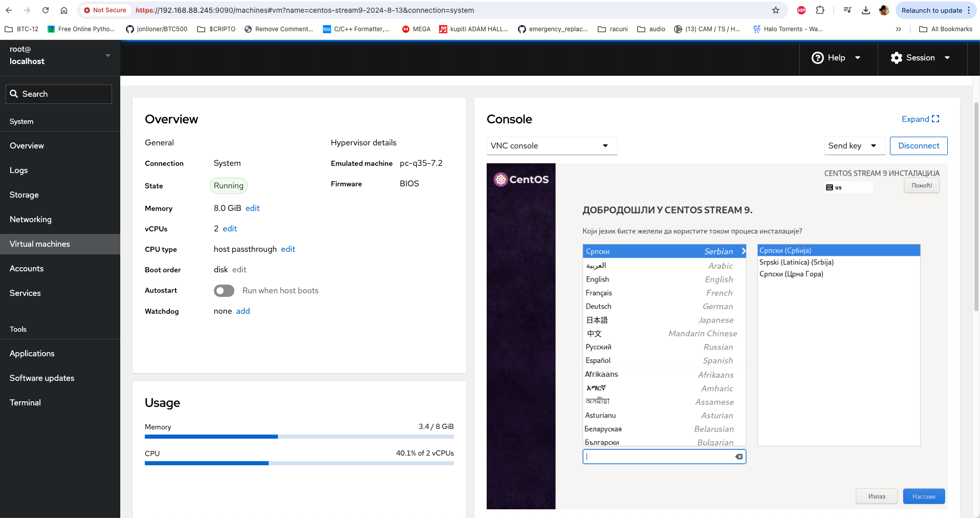Open the media control icon
This screenshot has height=518, width=980.
847,10
